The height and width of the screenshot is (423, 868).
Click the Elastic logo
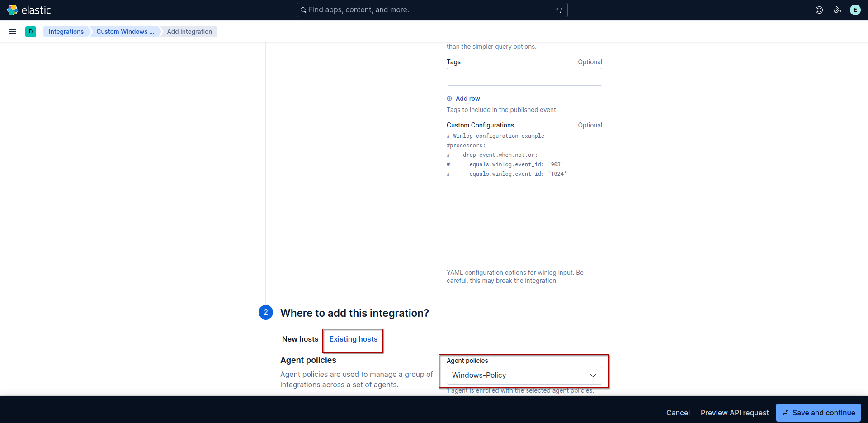click(x=29, y=10)
